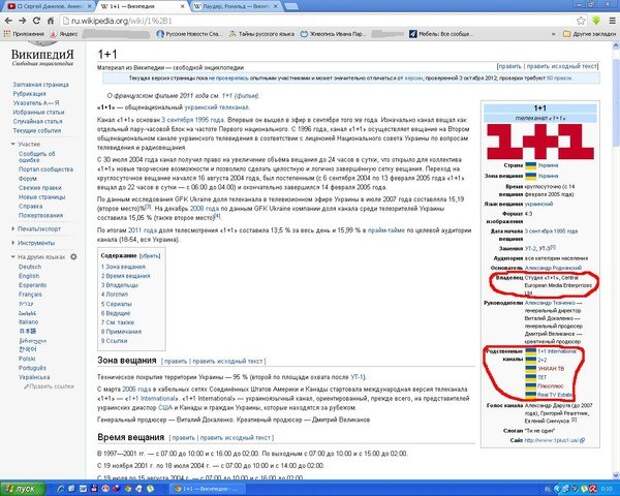Open the украинский телеканал link
Image resolution: width=620 pixels, height=496 pixels.
216,107
